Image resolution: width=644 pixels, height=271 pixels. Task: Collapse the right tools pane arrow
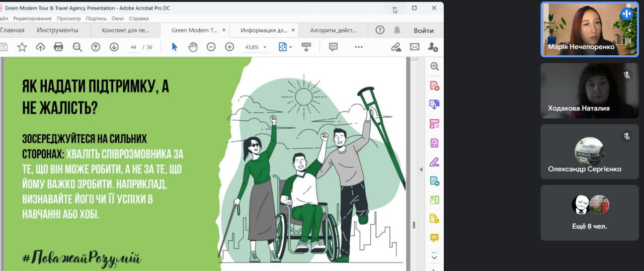(x=421, y=169)
